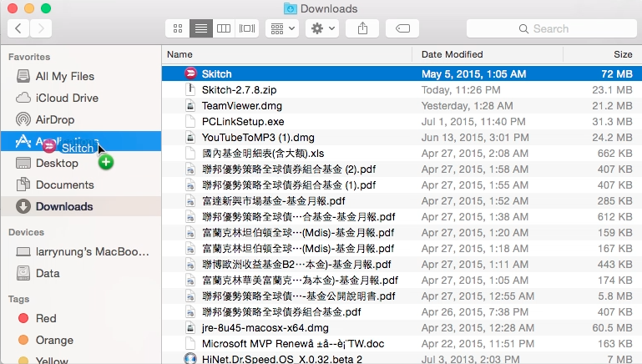Screen dimensions: 642x364
Task: Select jre-8u45-macosx-x64.dmg file
Action: (x=402, y=328)
